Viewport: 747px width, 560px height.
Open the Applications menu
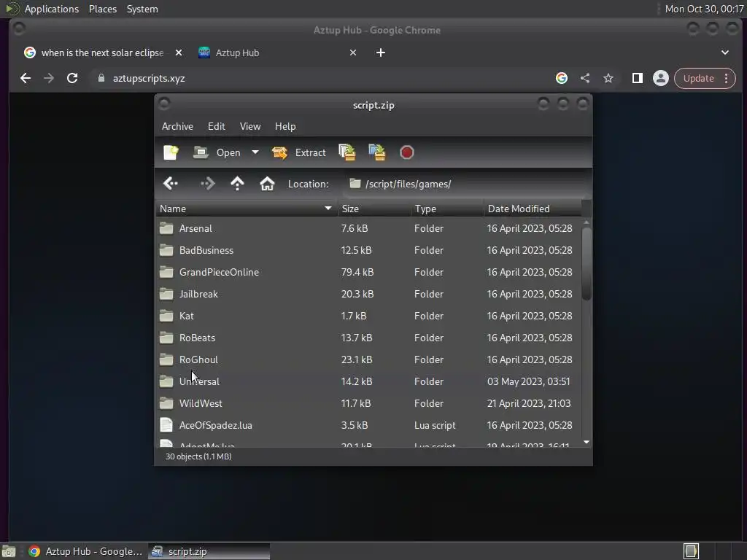pyautogui.click(x=52, y=9)
